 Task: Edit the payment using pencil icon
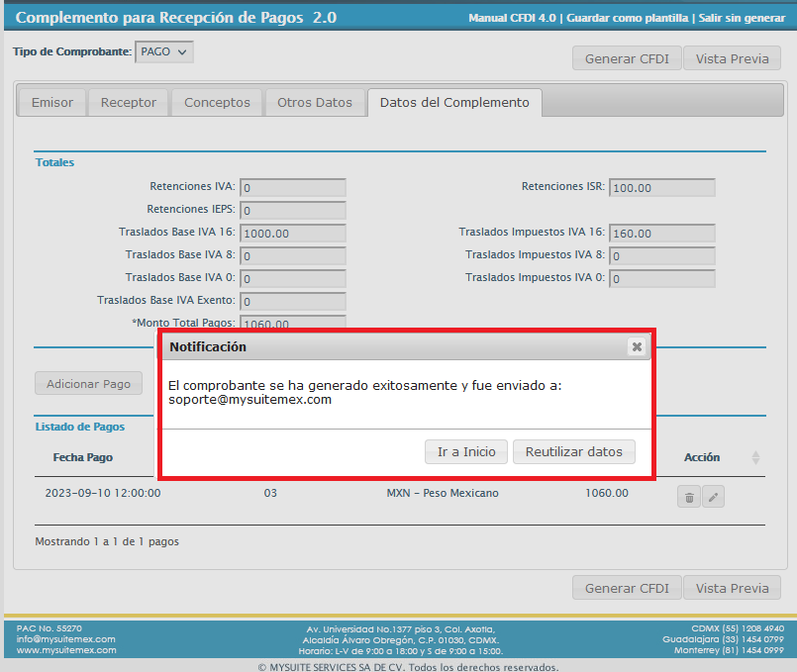[713, 497]
